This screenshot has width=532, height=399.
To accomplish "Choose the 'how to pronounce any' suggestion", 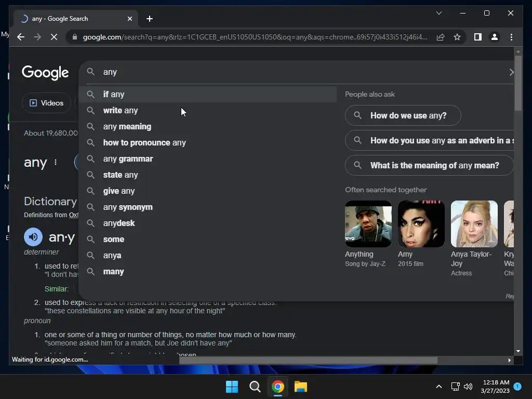I will click(208, 142).
